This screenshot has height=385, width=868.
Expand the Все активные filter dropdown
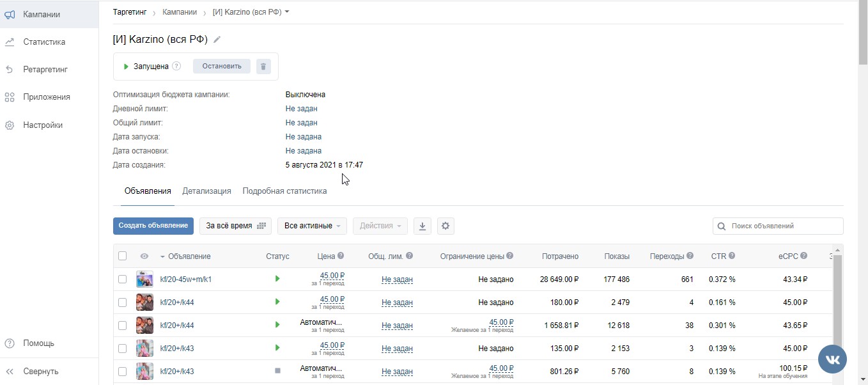point(312,226)
